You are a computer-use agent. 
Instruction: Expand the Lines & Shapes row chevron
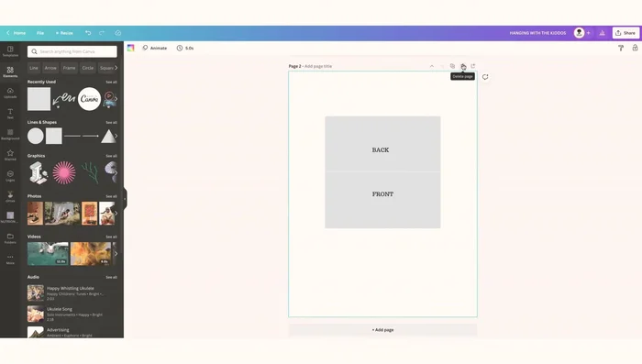click(x=116, y=136)
